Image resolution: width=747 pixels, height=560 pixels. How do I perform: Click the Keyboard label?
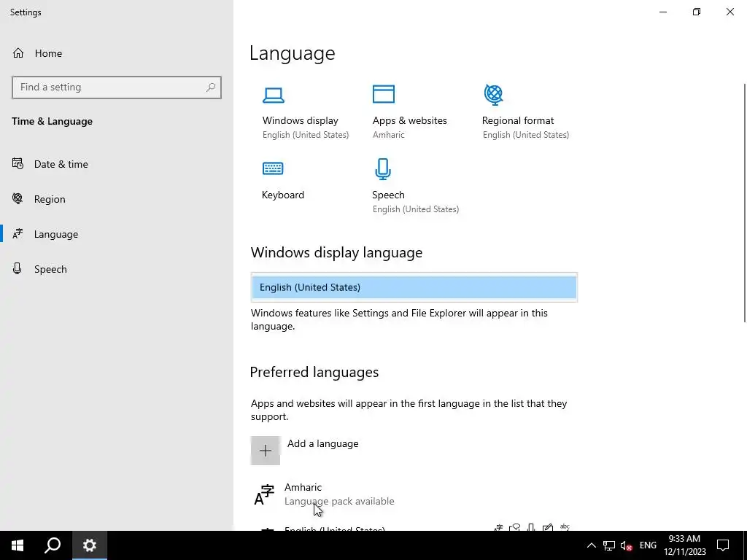click(283, 195)
